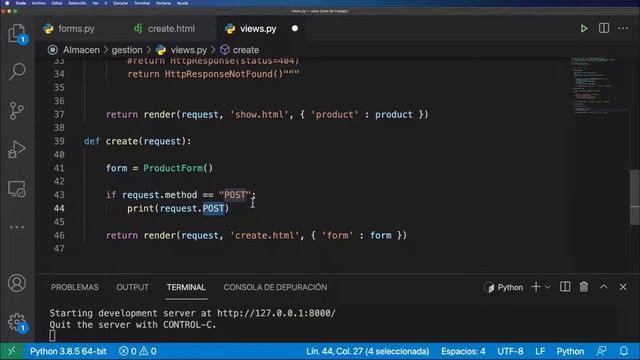The height and width of the screenshot is (360, 640).
Task: Click line number 39 in gutter
Action: coord(59,141)
